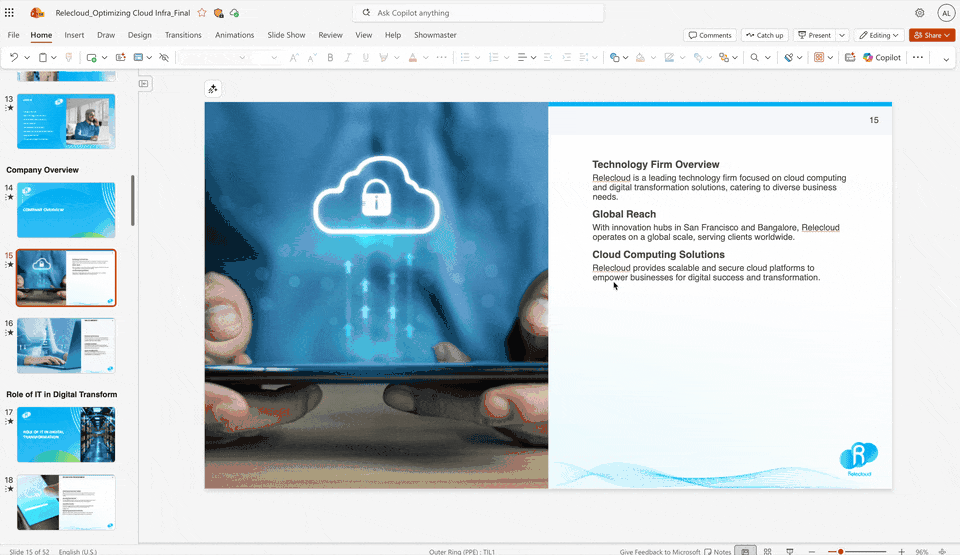960x555 pixels.
Task: Open the ribbon's More options ellipsis
Action: pos(918,57)
